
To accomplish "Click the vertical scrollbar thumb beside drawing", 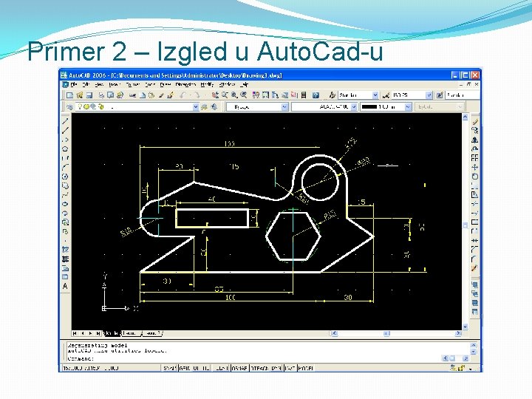I will [x=465, y=225].
